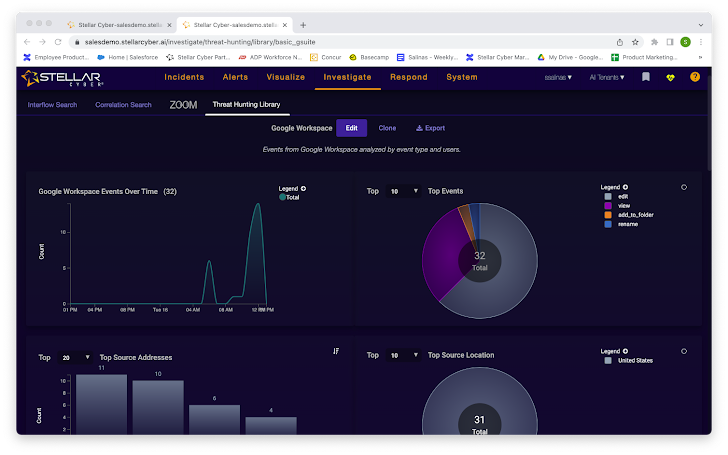Toggle Total series in line chart legend
Viewport: 728px width, 455px height.
[289, 197]
